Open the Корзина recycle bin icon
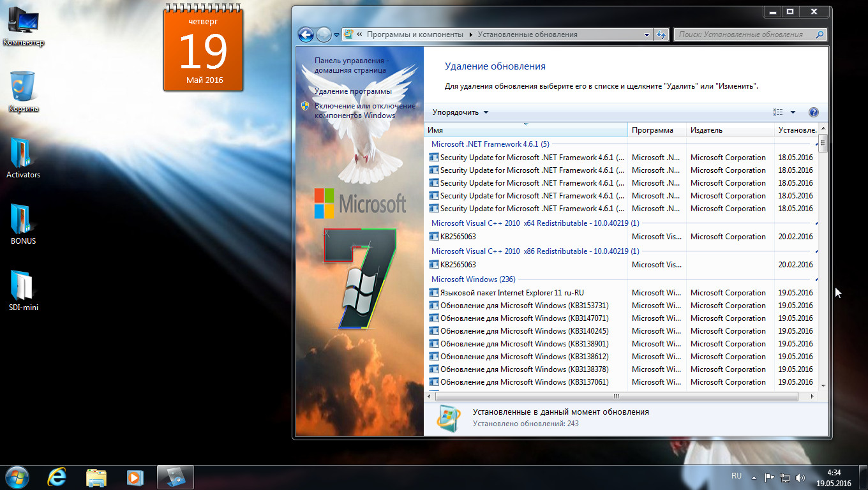The width and height of the screenshot is (868, 490). pyautogui.click(x=24, y=92)
